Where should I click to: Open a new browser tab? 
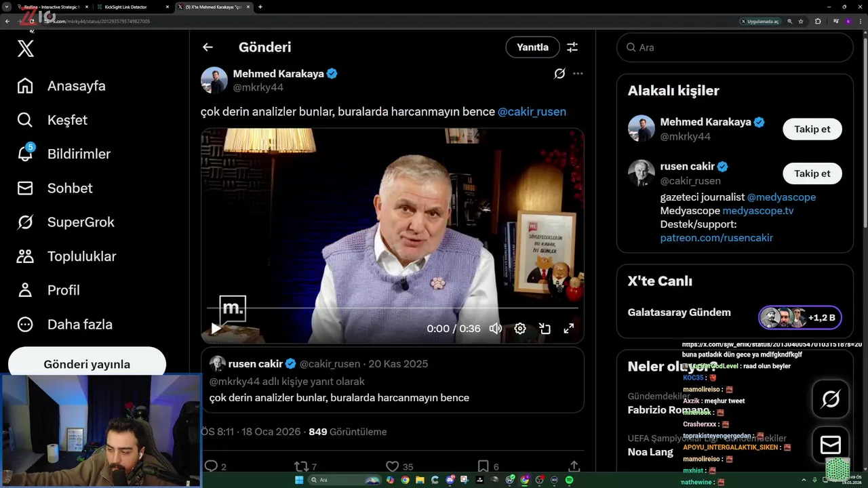coord(260,7)
